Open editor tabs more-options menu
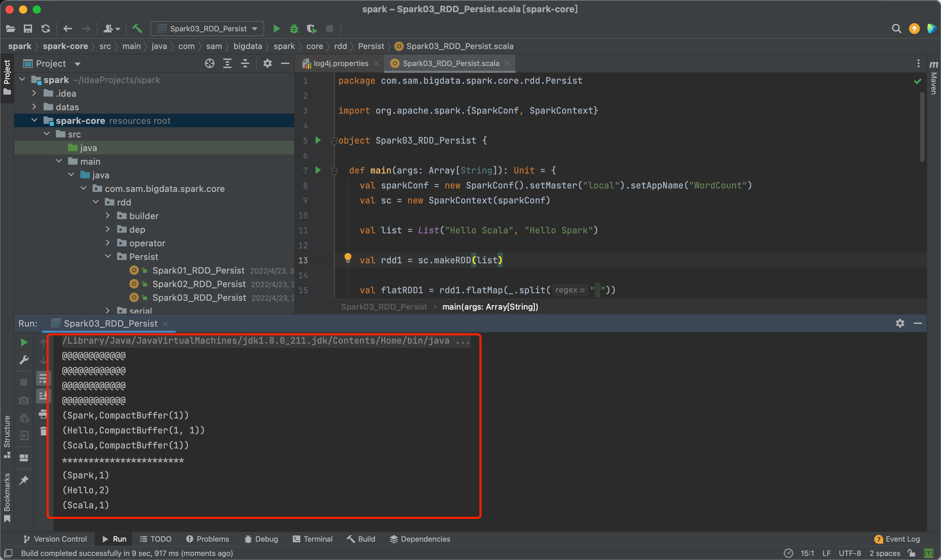The width and height of the screenshot is (941, 560). [x=918, y=63]
